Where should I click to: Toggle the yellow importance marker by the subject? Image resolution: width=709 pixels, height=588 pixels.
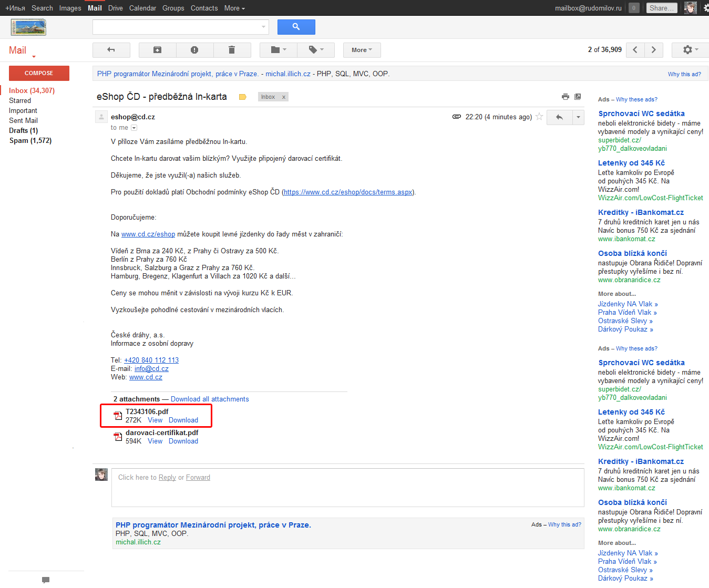[x=243, y=97]
